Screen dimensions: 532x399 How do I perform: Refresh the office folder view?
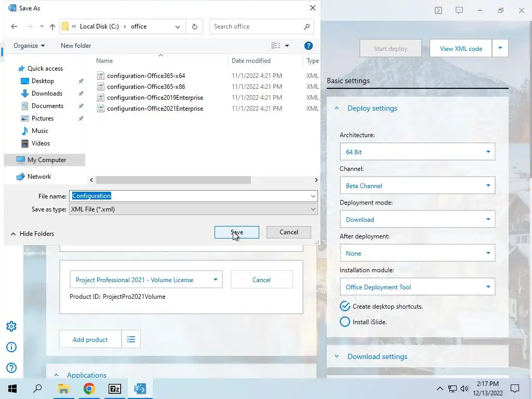[x=194, y=26]
